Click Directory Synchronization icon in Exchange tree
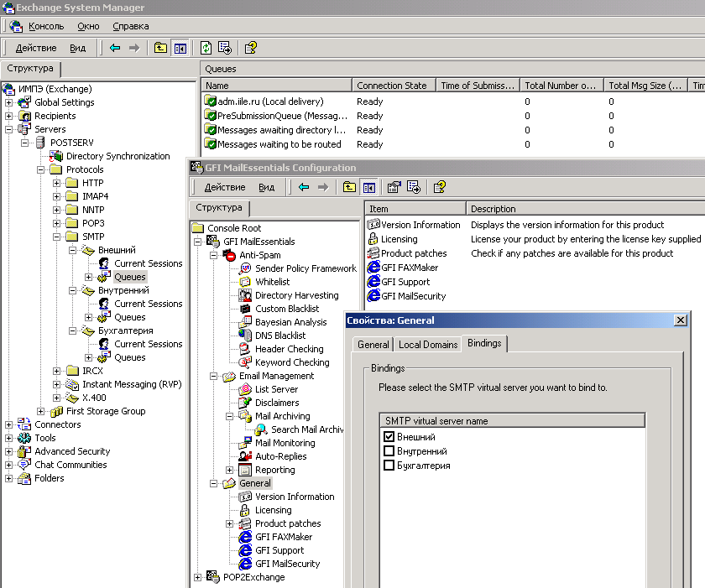Screen dimensions: 705x588 pyautogui.click(x=56, y=156)
